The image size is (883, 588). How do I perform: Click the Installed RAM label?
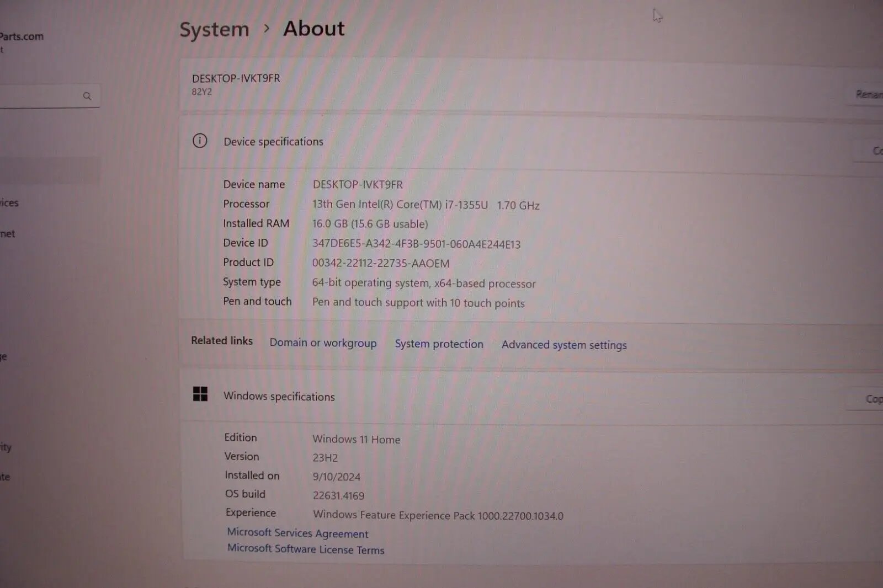click(256, 223)
